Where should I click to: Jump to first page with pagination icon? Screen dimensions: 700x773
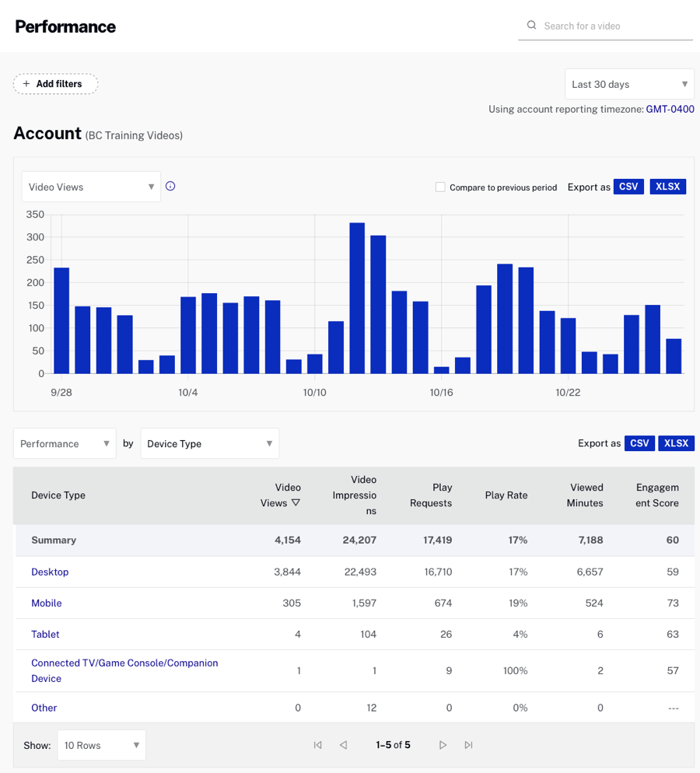point(317,744)
